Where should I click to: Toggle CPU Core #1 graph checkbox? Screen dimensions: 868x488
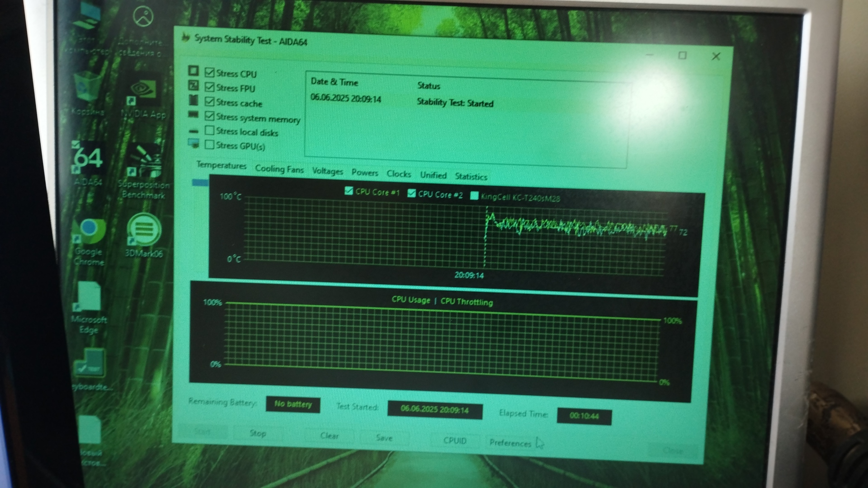[349, 191]
